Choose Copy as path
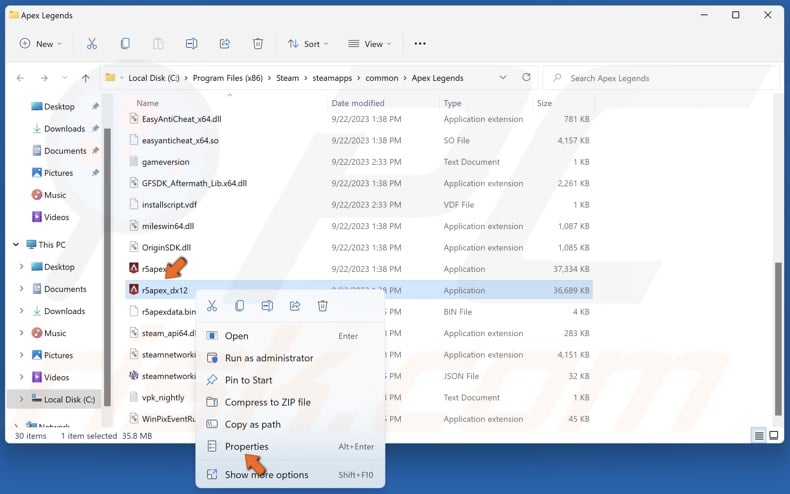The height and width of the screenshot is (494, 790). coord(290,424)
